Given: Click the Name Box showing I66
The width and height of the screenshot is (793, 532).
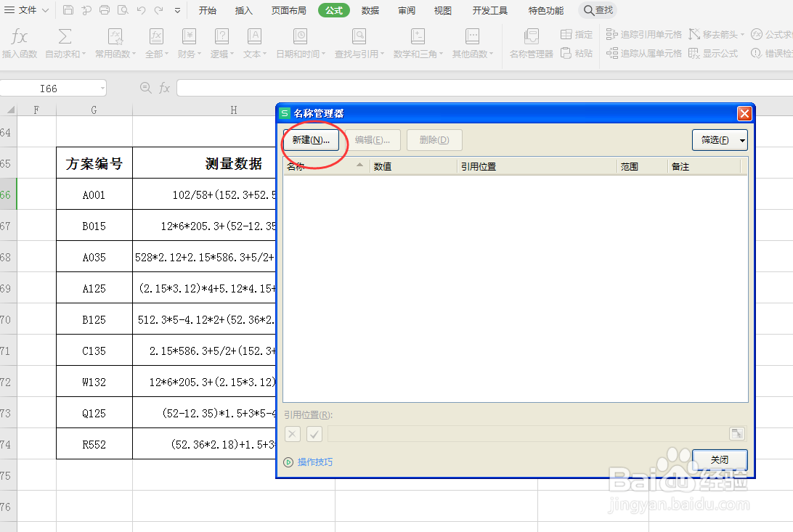Looking at the screenshot, I should pyautogui.click(x=49, y=89).
